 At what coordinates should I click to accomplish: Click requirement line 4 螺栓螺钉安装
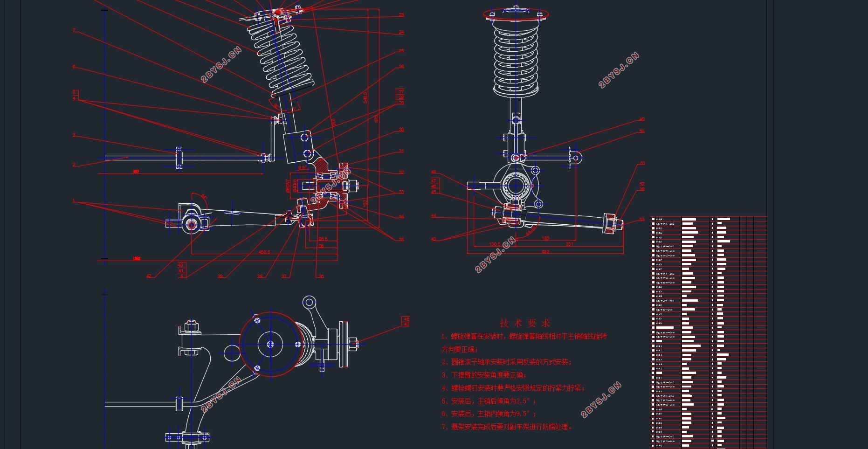click(x=513, y=388)
